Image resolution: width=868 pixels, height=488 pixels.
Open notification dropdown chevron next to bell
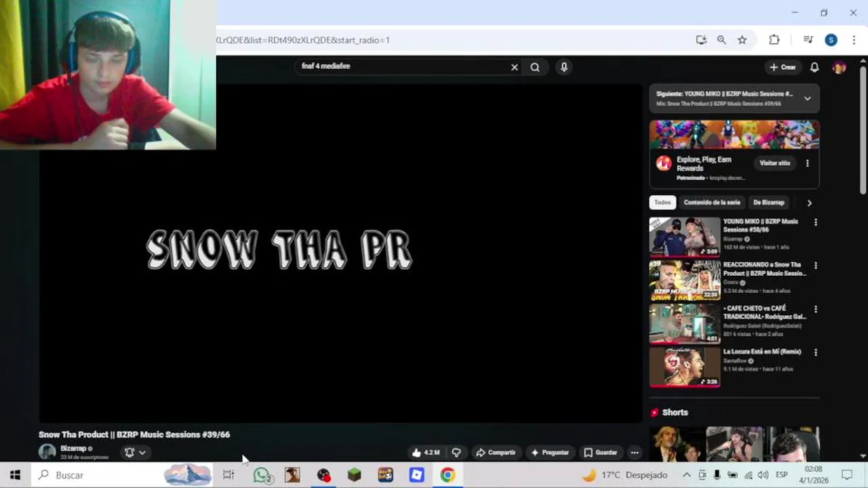142,452
